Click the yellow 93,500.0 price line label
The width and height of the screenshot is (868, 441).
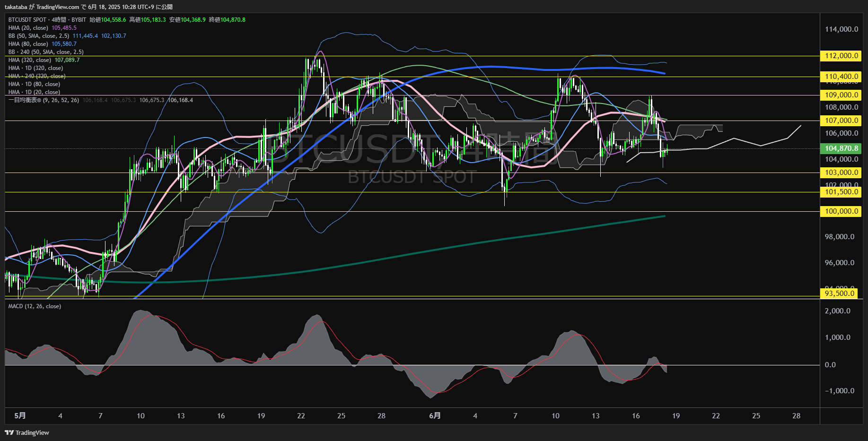tap(840, 294)
